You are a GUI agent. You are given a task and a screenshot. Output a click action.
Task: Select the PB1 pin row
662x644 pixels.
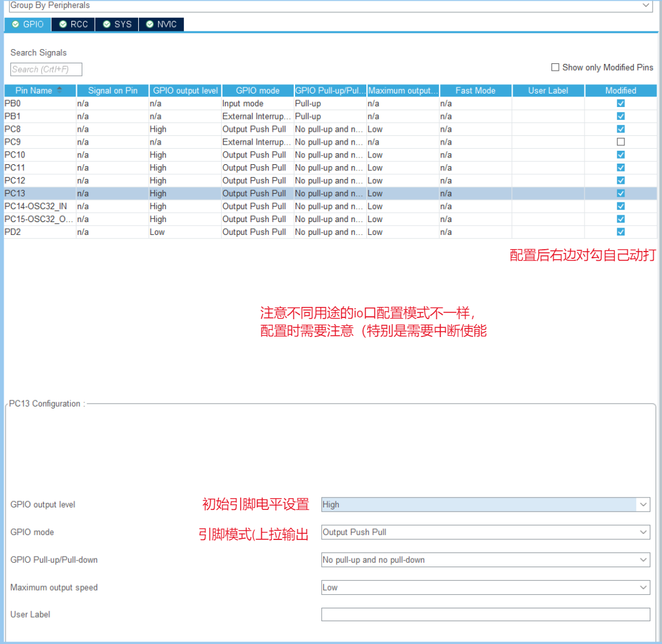coord(331,116)
